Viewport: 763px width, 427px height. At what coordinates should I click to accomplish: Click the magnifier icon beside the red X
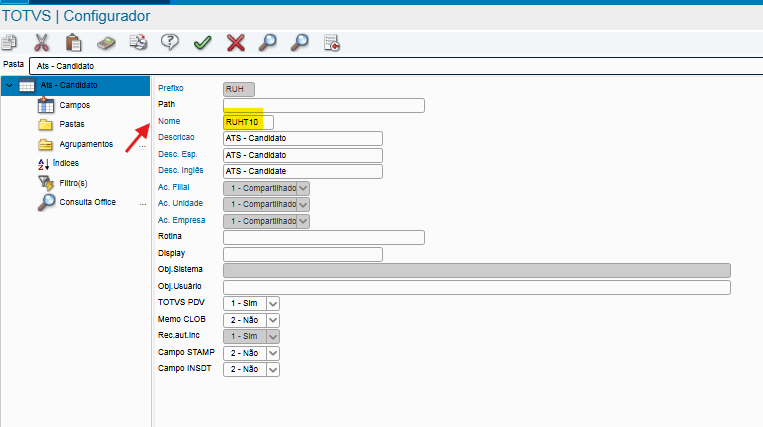tap(268, 43)
